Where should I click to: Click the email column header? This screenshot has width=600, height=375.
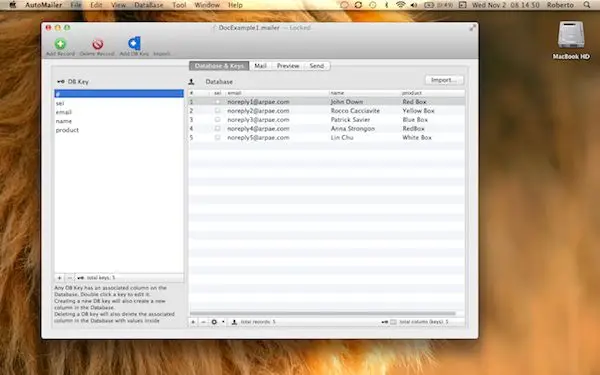tap(277, 93)
